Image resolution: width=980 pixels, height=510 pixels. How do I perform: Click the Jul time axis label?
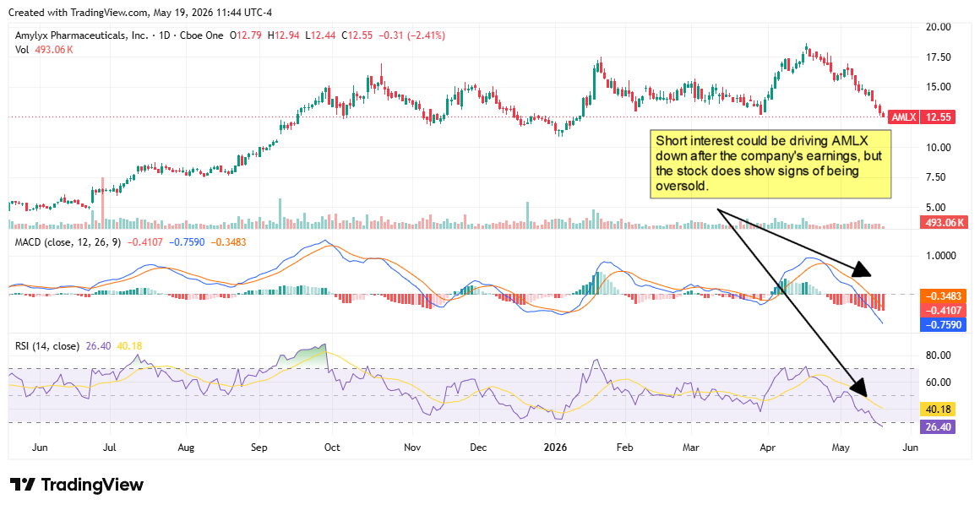point(109,448)
